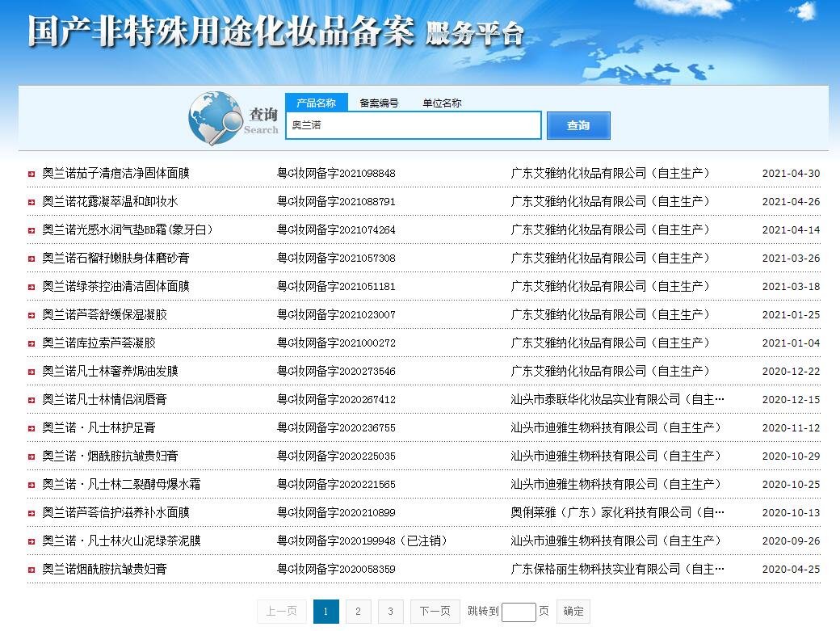Click the 上一页 previous page button
This screenshot has height=631, width=840.
click(x=281, y=612)
